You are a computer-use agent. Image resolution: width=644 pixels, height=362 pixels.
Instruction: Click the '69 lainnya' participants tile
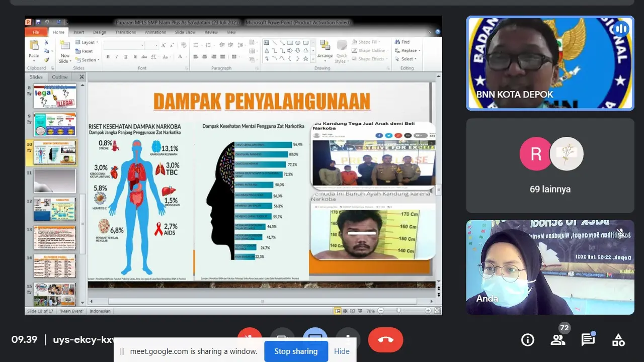550,166
